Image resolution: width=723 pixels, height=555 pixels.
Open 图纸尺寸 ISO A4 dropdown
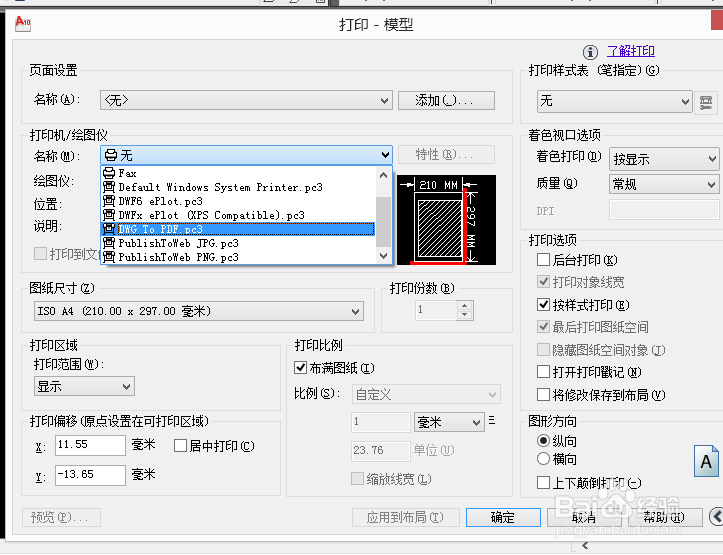click(199, 311)
